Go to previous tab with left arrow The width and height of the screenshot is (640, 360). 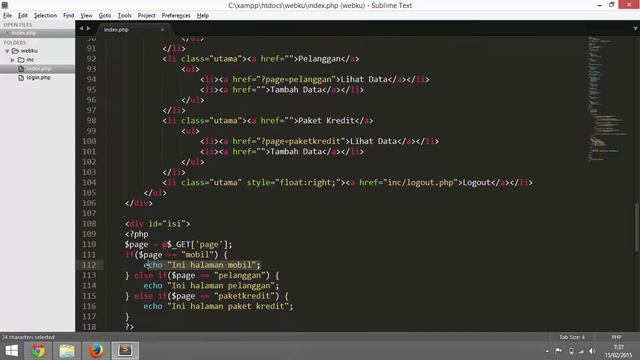point(81,29)
